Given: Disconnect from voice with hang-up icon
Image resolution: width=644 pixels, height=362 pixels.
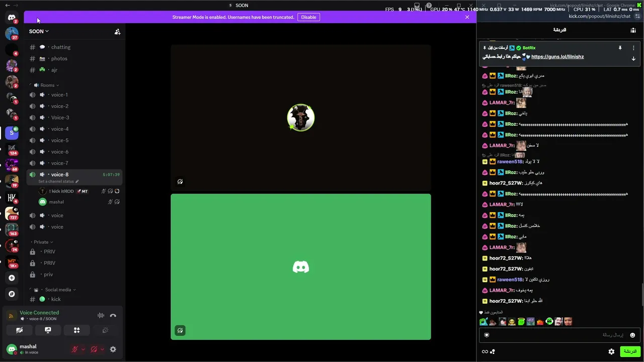Looking at the screenshot, I should [113, 316].
